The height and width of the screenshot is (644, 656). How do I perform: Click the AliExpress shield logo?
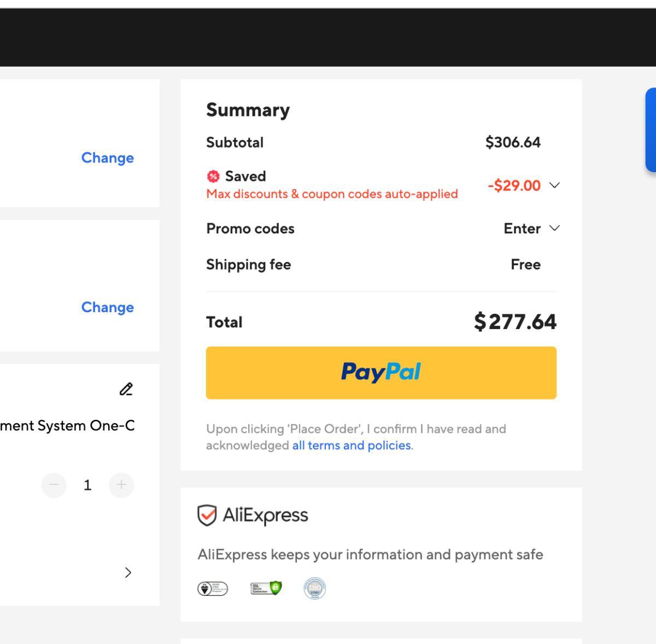pos(207,515)
